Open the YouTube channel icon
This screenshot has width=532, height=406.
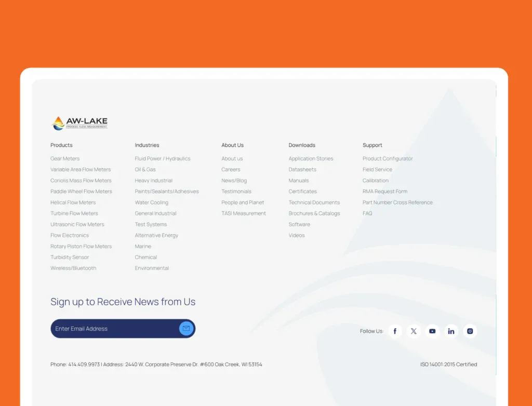coord(432,331)
